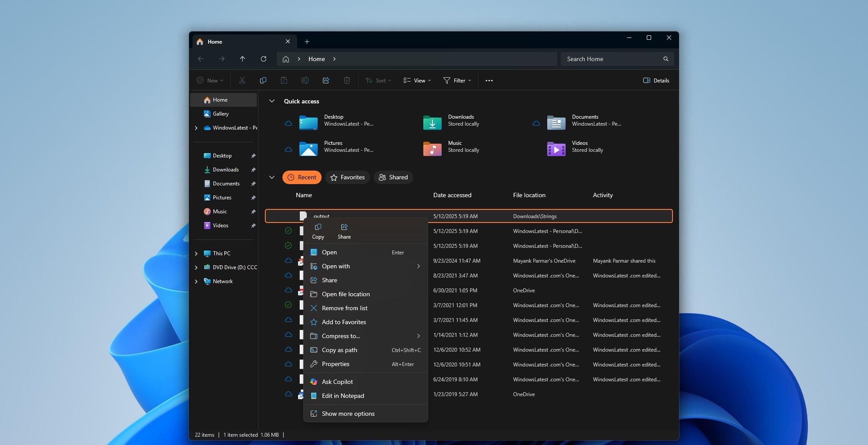Select the Cut icon in the toolbar

point(243,80)
